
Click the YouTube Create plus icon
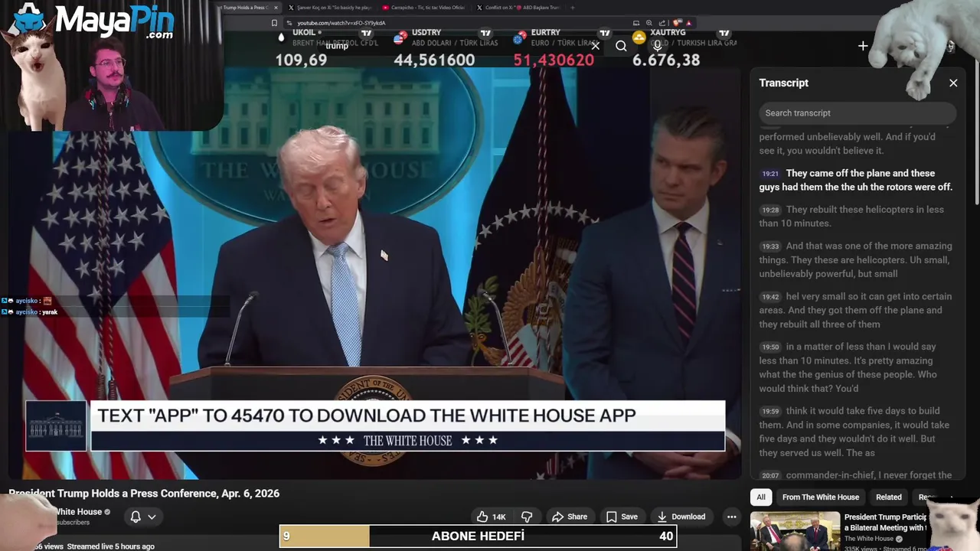click(x=863, y=46)
